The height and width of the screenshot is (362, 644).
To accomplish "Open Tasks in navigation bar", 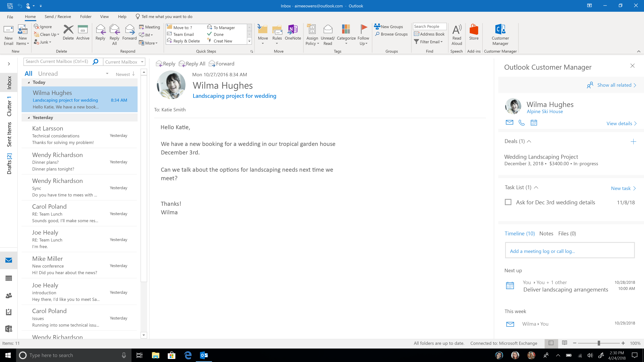I will (x=9, y=312).
